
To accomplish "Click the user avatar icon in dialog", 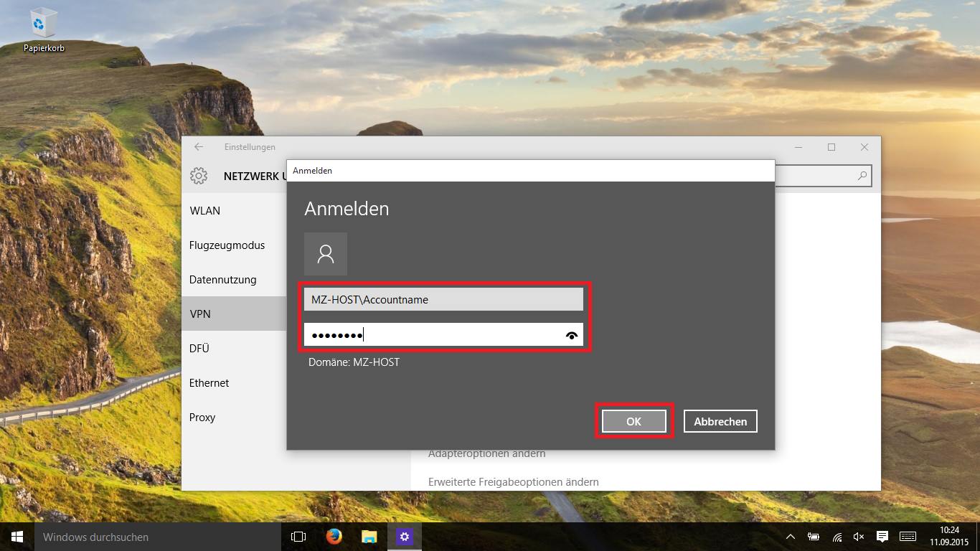I will (326, 254).
